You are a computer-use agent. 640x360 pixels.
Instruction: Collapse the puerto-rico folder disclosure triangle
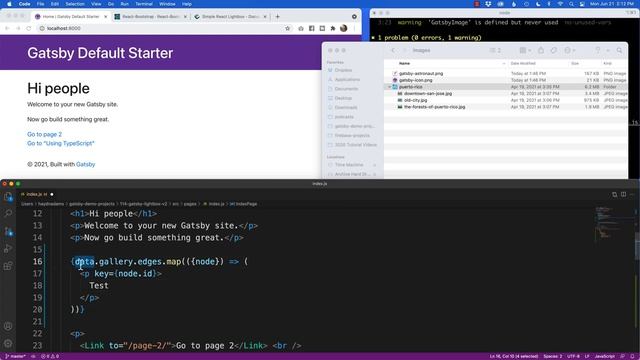389,87
